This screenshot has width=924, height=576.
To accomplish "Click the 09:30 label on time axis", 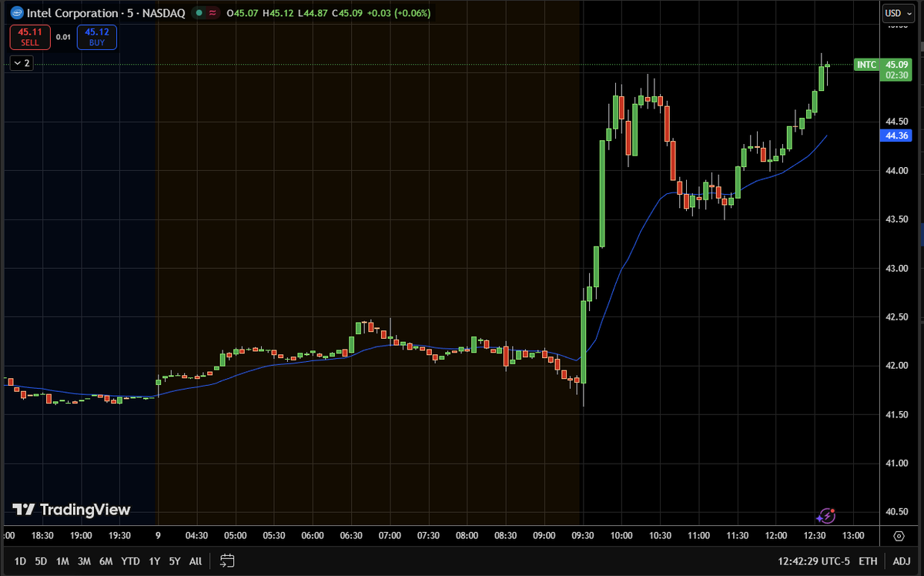I will [x=583, y=535].
